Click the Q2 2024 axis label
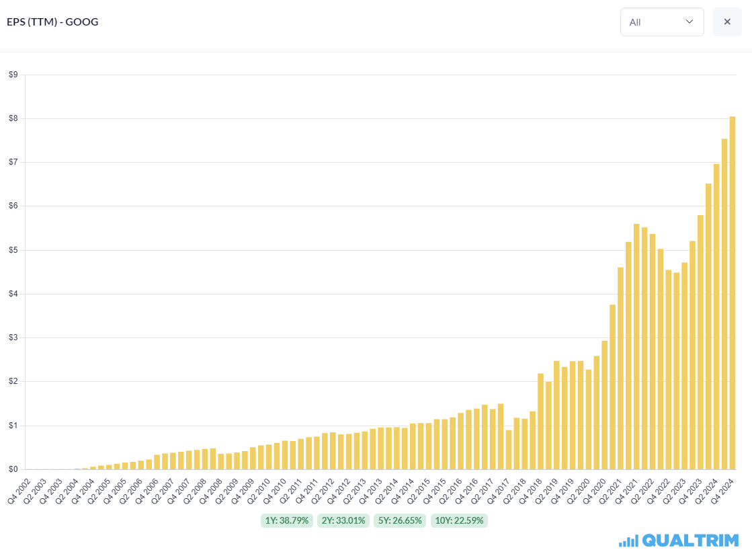 706,491
